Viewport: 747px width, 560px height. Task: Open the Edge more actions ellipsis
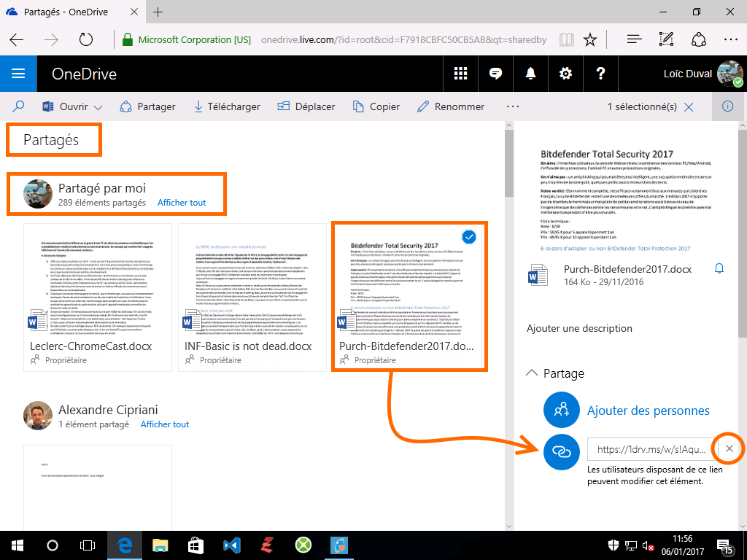[x=730, y=40]
